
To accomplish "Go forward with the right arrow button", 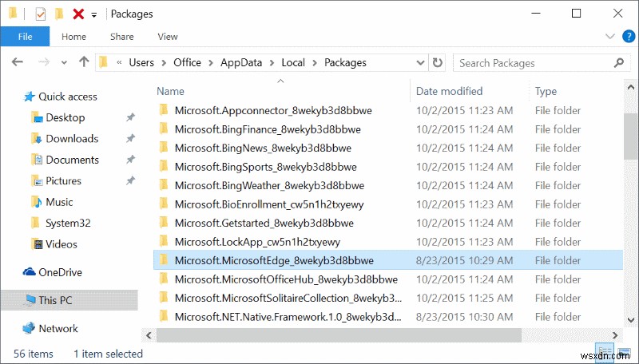I will point(44,62).
